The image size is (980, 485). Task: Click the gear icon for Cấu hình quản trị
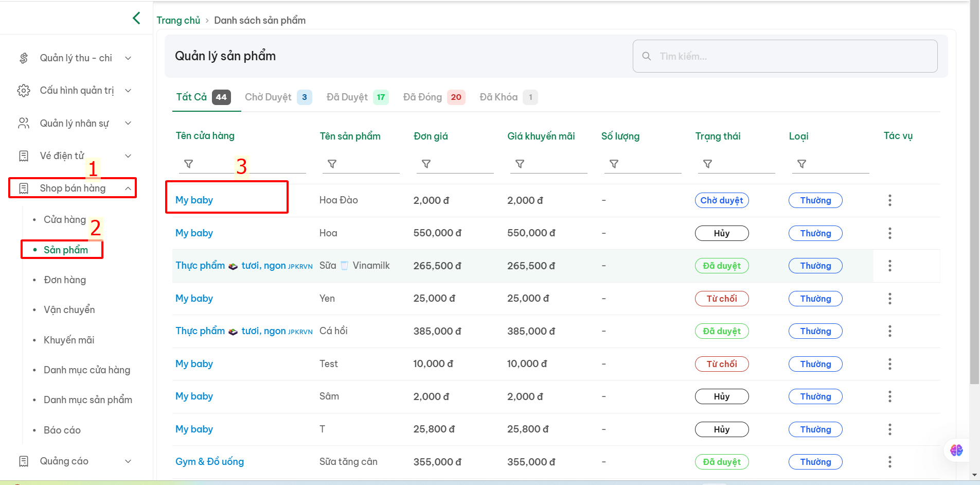click(24, 91)
